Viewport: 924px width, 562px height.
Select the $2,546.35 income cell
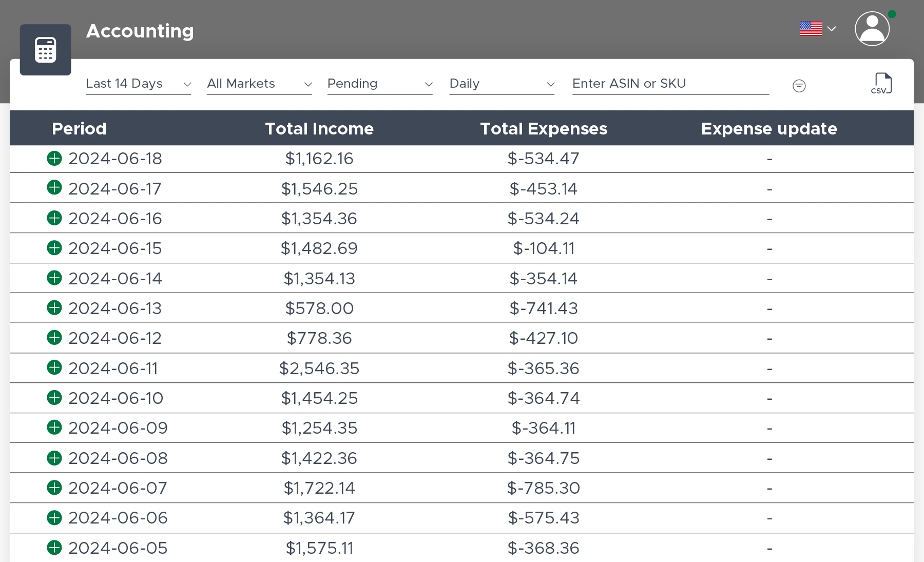[319, 368]
